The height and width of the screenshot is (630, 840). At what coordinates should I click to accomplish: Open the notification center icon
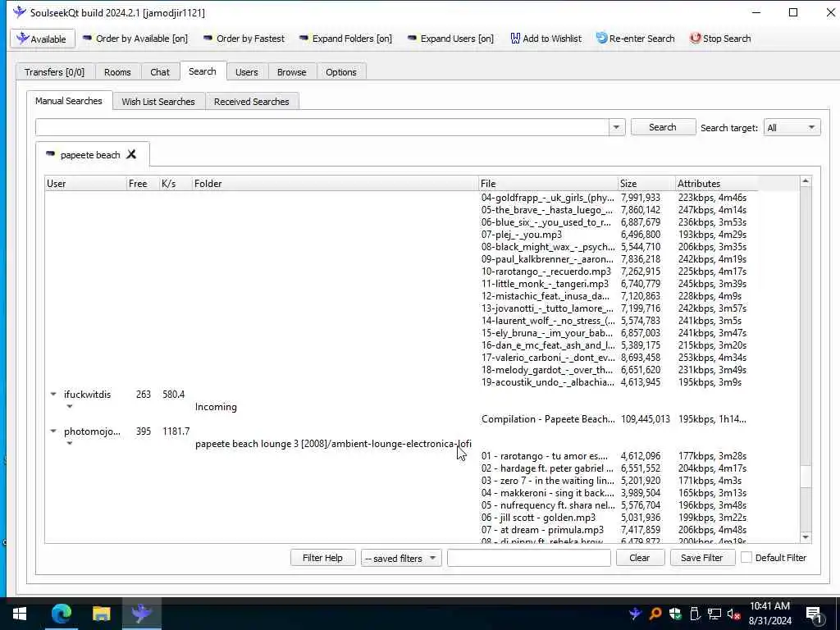pyautogui.click(x=815, y=614)
